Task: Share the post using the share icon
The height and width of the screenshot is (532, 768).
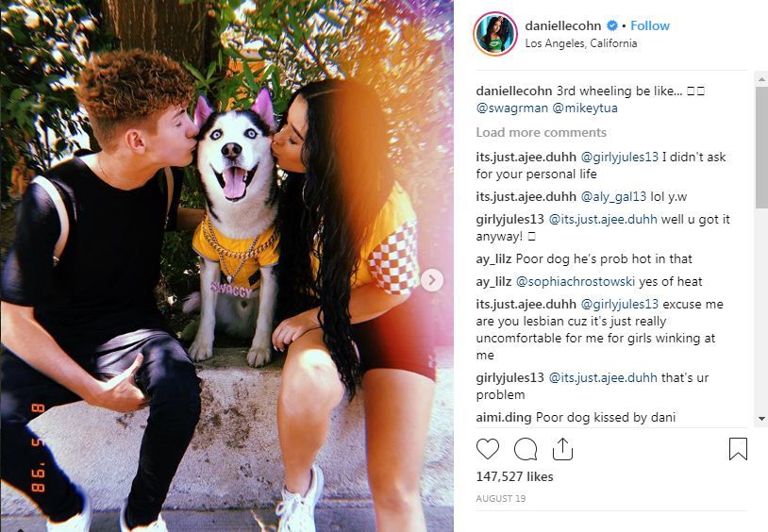Action: (562, 449)
